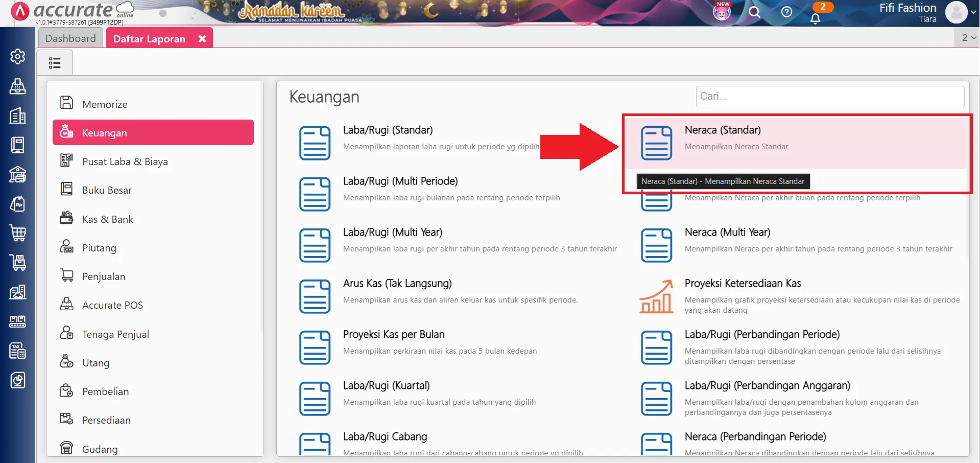
Task: Toggle the report list layout icon
Action: tap(55, 62)
